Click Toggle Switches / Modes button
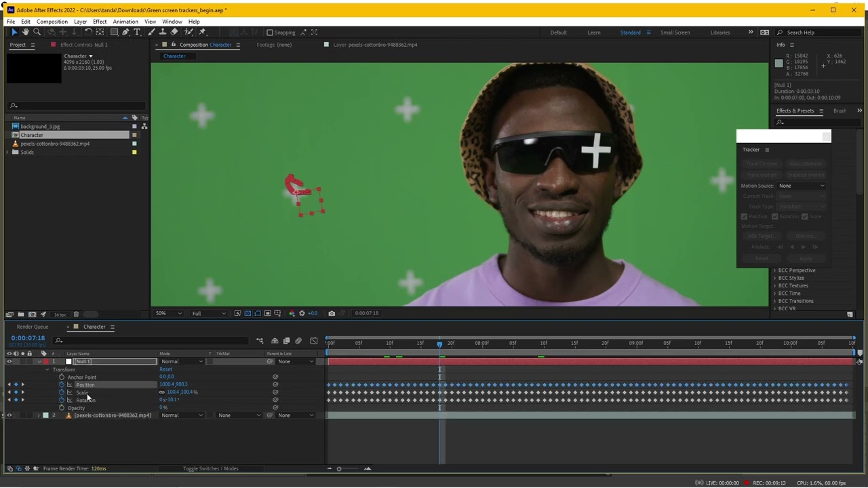 click(210, 468)
